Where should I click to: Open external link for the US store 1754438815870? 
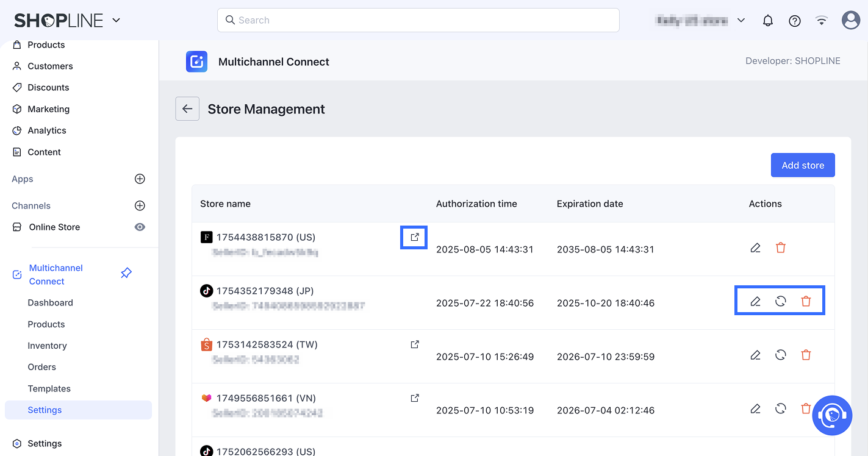[415, 237]
